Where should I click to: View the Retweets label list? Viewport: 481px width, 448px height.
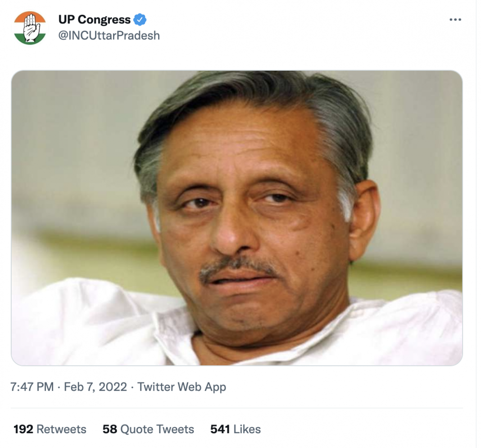tap(61, 429)
